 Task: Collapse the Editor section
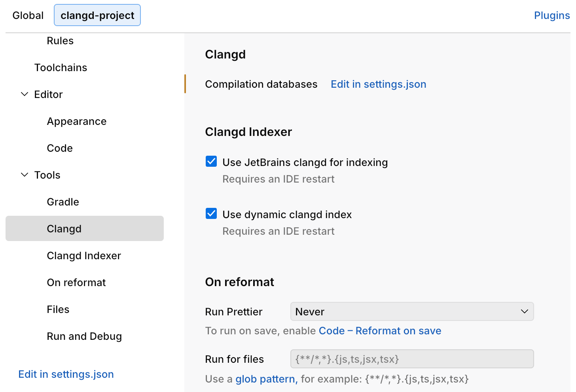pyautogui.click(x=25, y=94)
